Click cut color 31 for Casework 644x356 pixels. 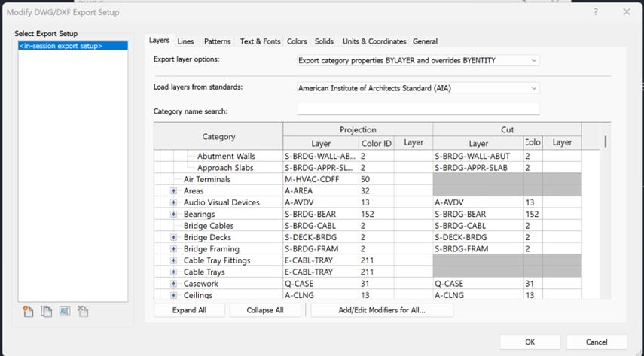533,284
